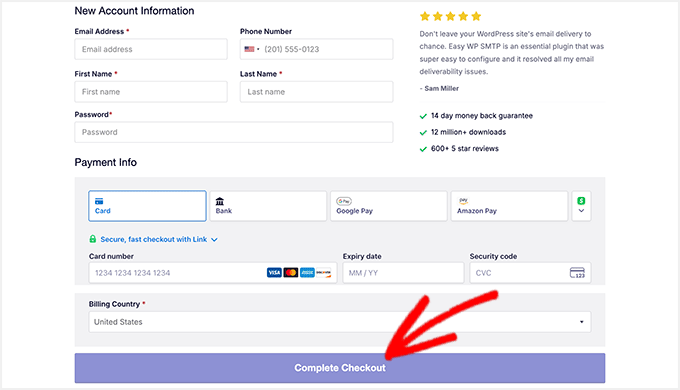680x390 pixels.
Task: Click the "- Sam Miller" reviewer name
Action: [x=439, y=88]
